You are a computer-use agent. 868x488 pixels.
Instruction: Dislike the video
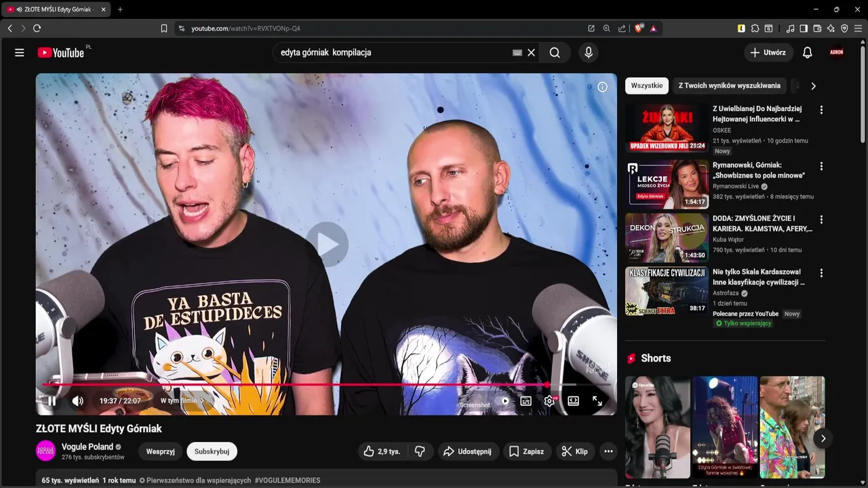pos(420,451)
